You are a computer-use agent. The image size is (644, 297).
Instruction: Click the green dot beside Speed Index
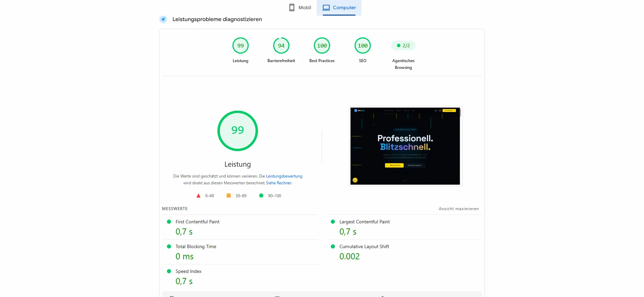169,271
